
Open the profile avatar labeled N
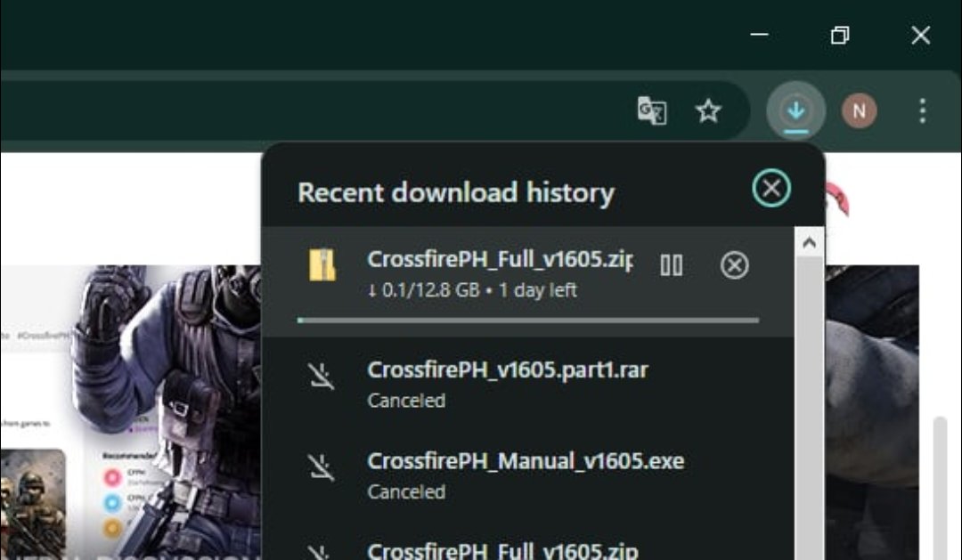(x=859, y=111)
